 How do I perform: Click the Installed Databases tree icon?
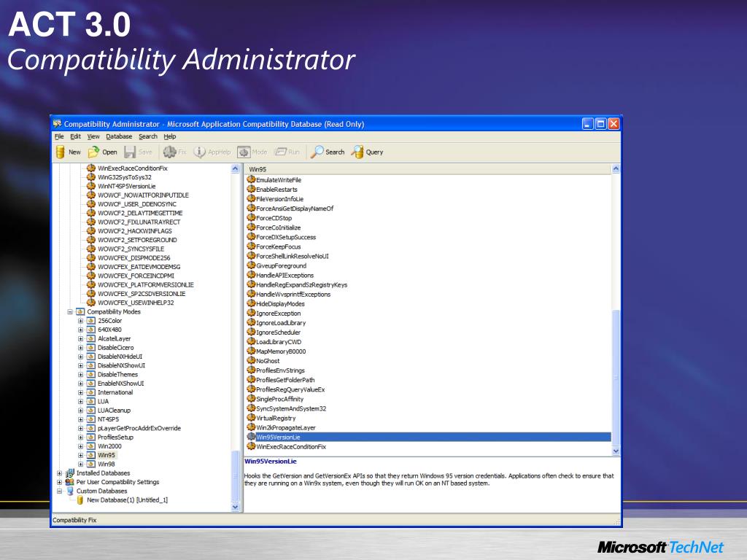tap(70, 472)
